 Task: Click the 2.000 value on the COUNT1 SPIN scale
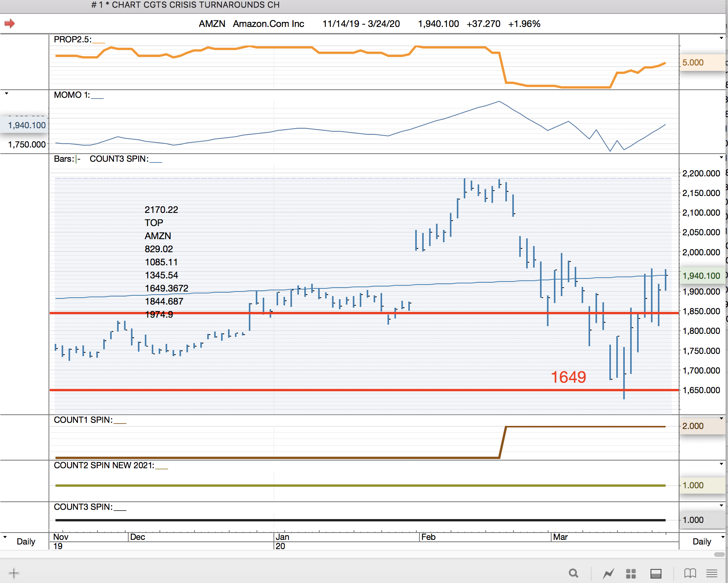click(693, 426)
